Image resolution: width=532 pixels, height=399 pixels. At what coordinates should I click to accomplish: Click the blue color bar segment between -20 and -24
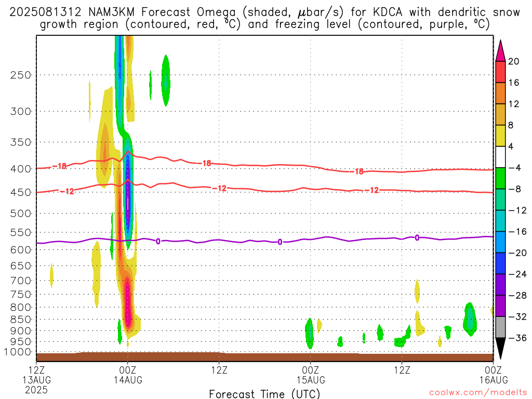500,263
